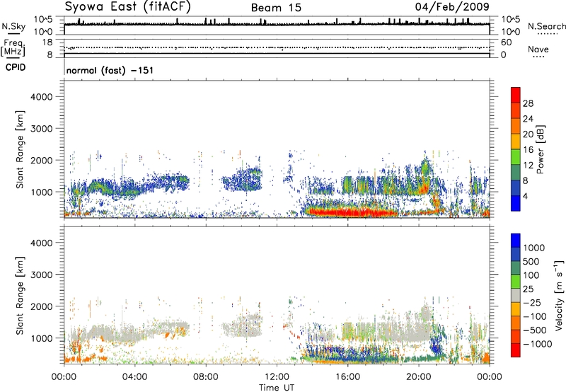Click the '4' tick on the power colorbar
566x392 pixels.
[525, 196]
